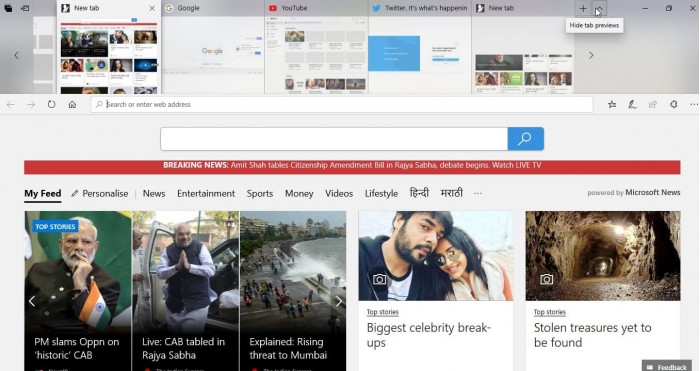Screen dimensions: 700x371
Task: Click the powered by Microsoft News link
Action: tap(634, 192)
